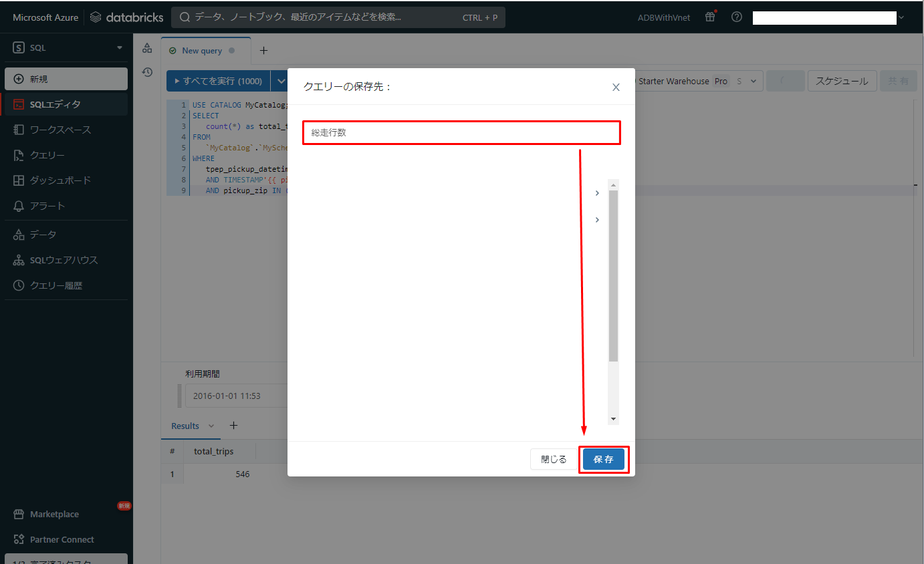Open アラート in the sidebar
Image resolution: width=924 pixels, height=564 pixels.
click(x=66, y=206)
